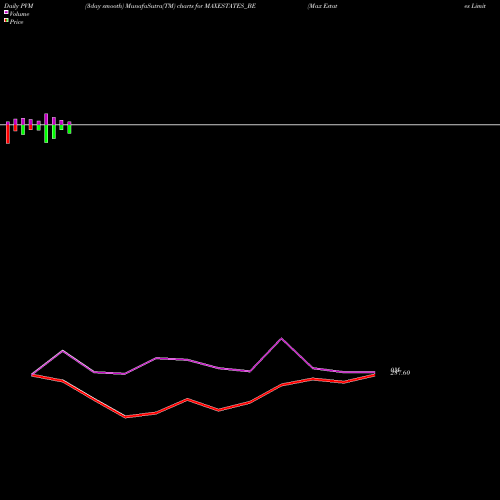This screenshot has height=500, width=500.
Task: Click the MunafaSutra charts for MAXESTATES_BE heading
Action: tap(170, 6)
